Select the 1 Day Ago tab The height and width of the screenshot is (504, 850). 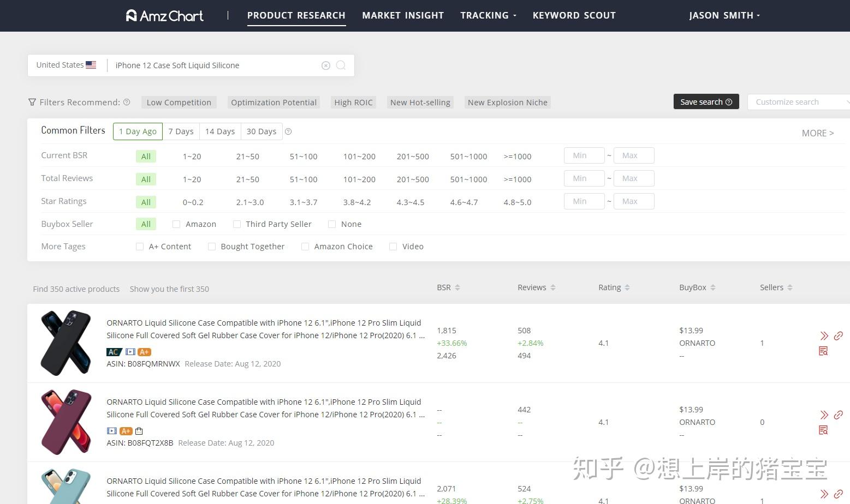138,131
